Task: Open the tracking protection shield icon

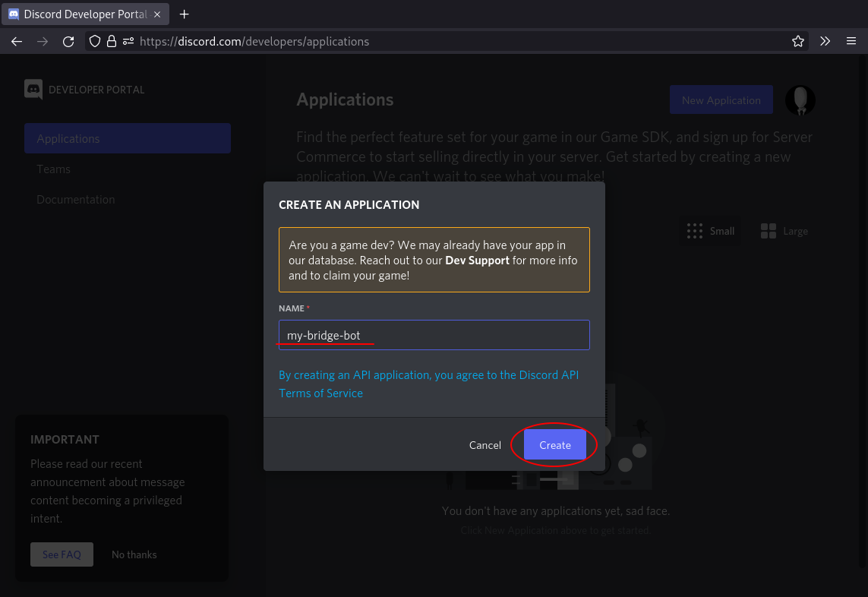Action: click(95, 42)
